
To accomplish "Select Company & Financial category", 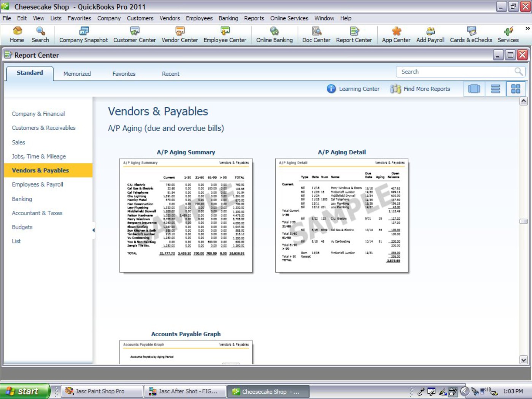I will click(38, 114).
